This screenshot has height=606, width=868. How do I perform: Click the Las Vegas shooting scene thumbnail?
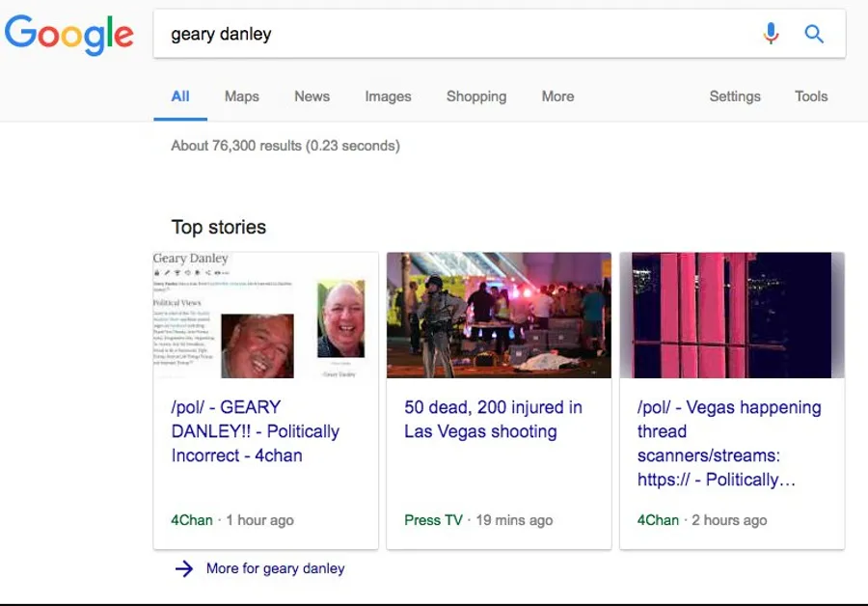(x=499, y=316)
